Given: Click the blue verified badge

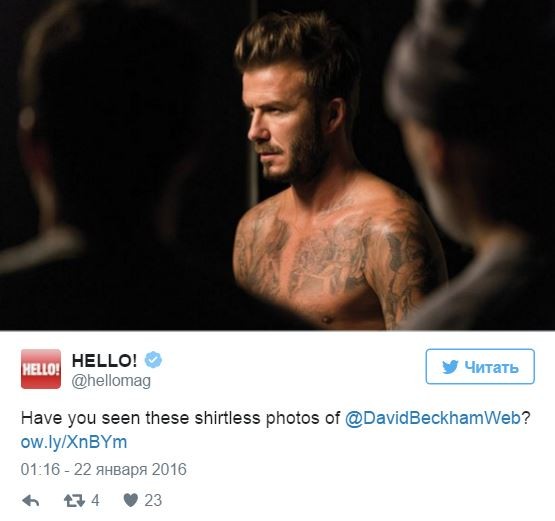Looking at the screenshot, I should pyautogui.click(x=153, y=360).
